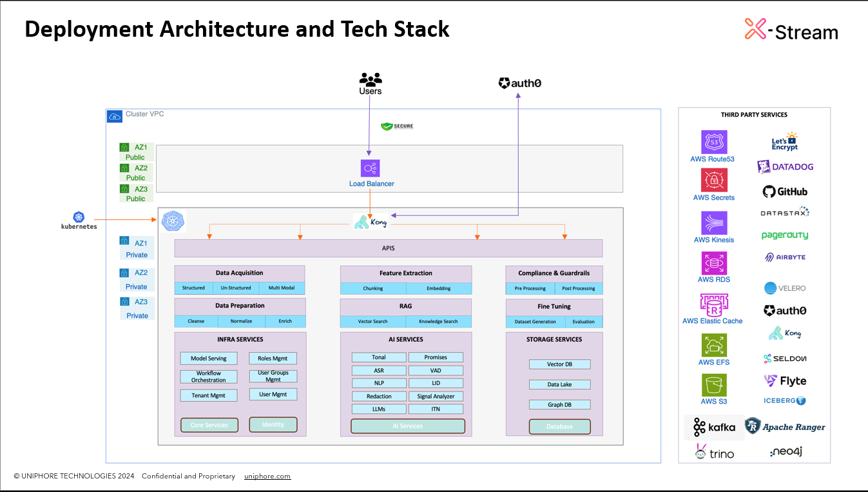Click the Core Services button
Viewport: 868px width, 492px height.
click(x=209, y=425)
